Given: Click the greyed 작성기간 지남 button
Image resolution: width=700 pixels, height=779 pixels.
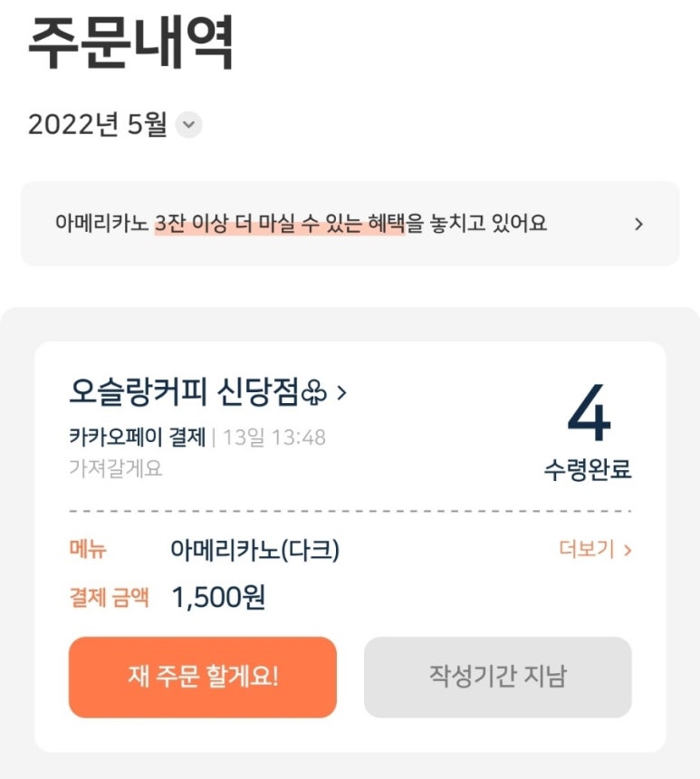Looking at the screenshot, I should (x=497, y=678).
